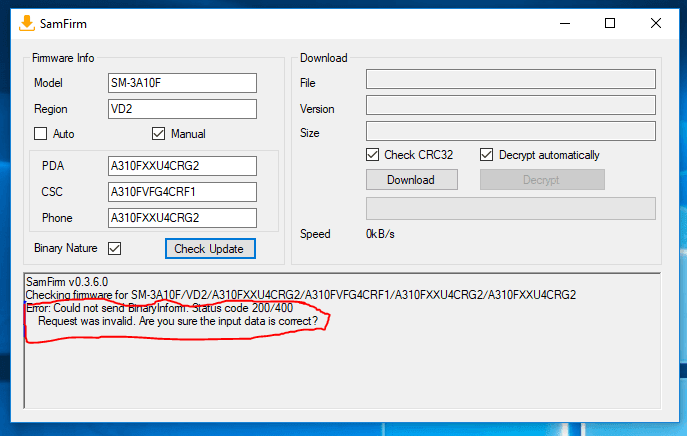The width and height of the screenshot is (687, 436).
Task: Click the Region input field
Action: coord(182,109)
